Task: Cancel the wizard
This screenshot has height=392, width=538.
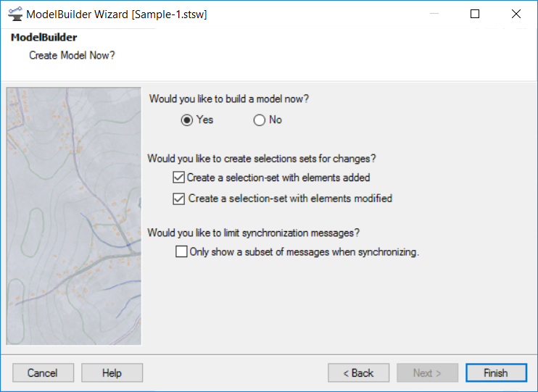Action: [x=43, y=372]
